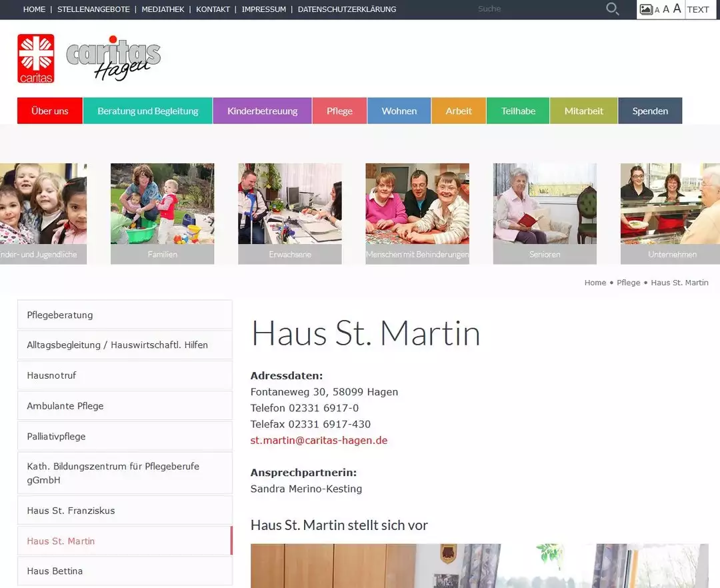Viewport: 720px width, 588px height.
Task: Click the image view mode icon
Action: click(645, 9)
